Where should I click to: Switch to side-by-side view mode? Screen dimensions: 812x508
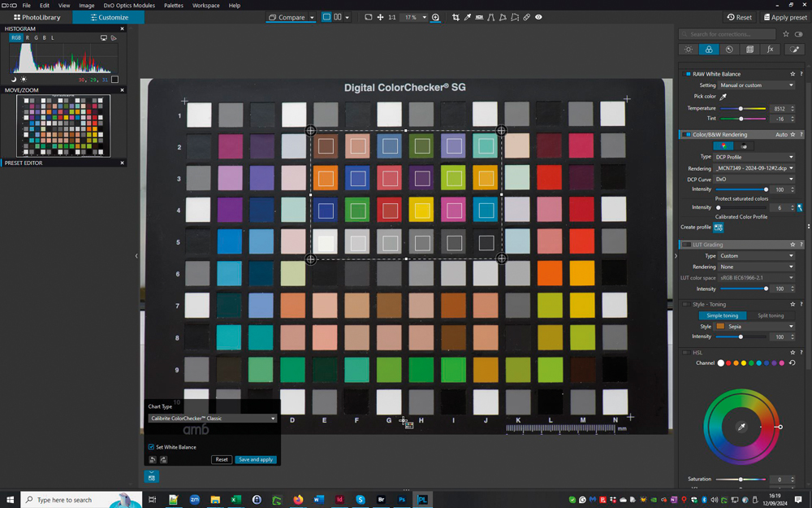pyautogui.click(x=338, y=17)
